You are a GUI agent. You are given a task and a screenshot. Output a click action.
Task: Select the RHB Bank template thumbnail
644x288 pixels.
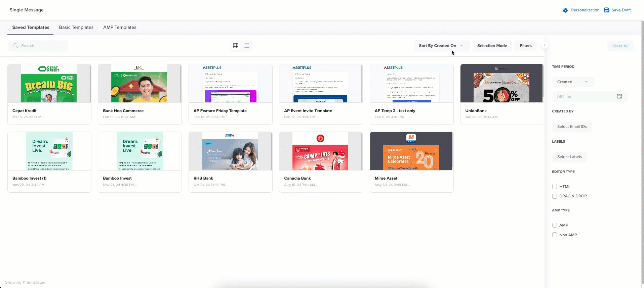230,151
